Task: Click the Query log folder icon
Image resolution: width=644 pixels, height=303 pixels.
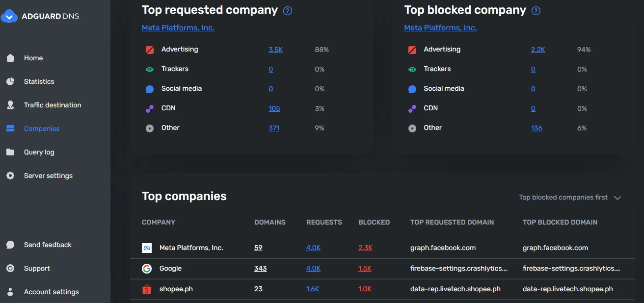Action: pos(10,152)
